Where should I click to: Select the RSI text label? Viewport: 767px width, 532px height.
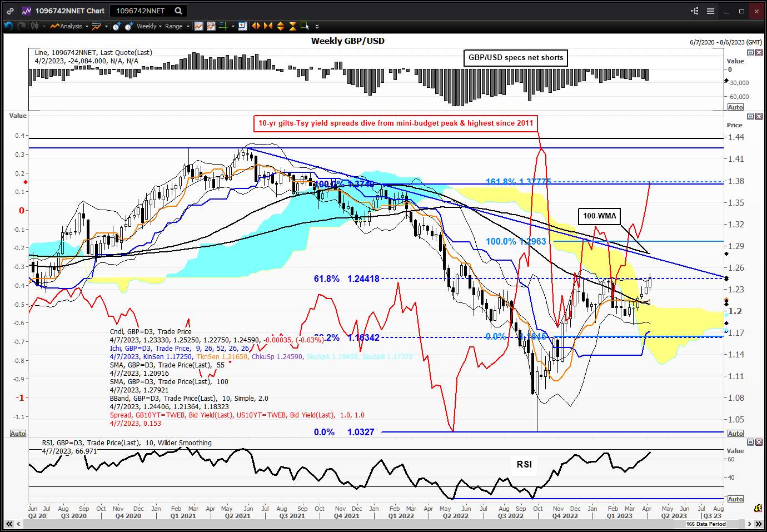point(524,464)
